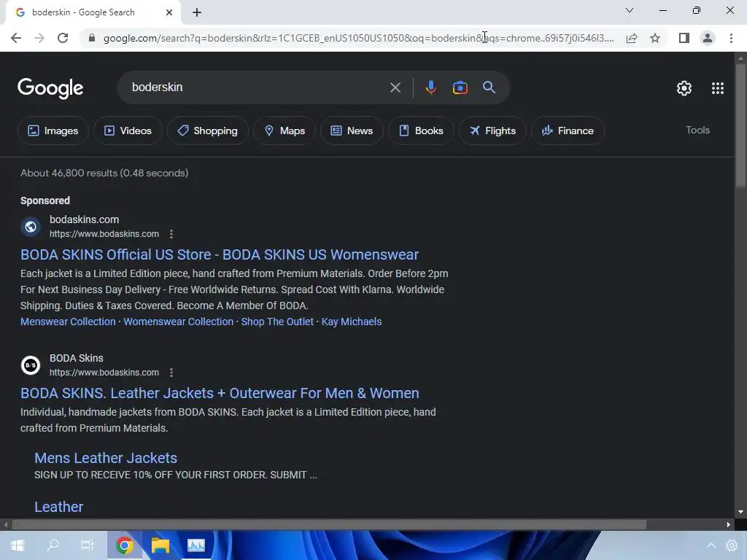Screen dimensions: 747x560
Task: Open File Explorer from taskbar
Action: pos(160,545)
